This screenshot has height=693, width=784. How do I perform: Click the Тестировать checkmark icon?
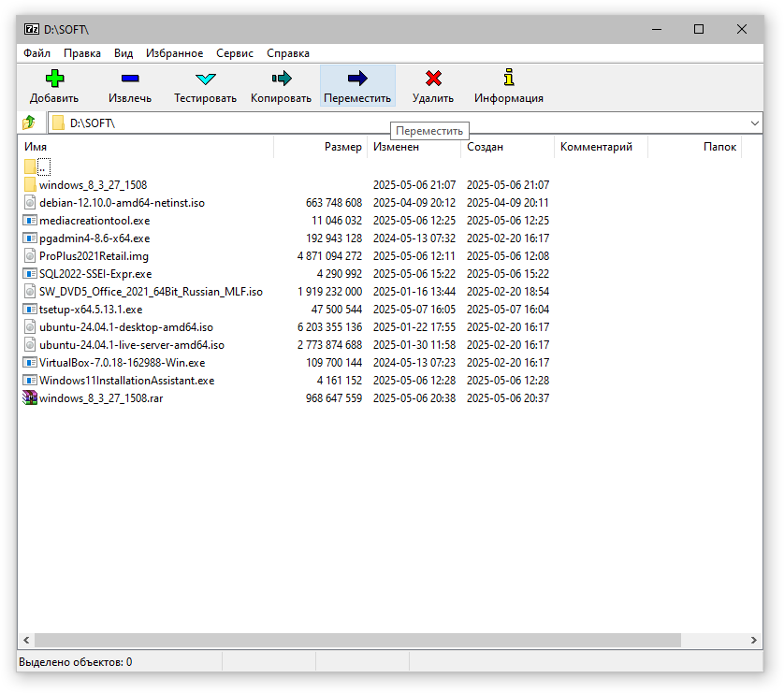(206, 79)
